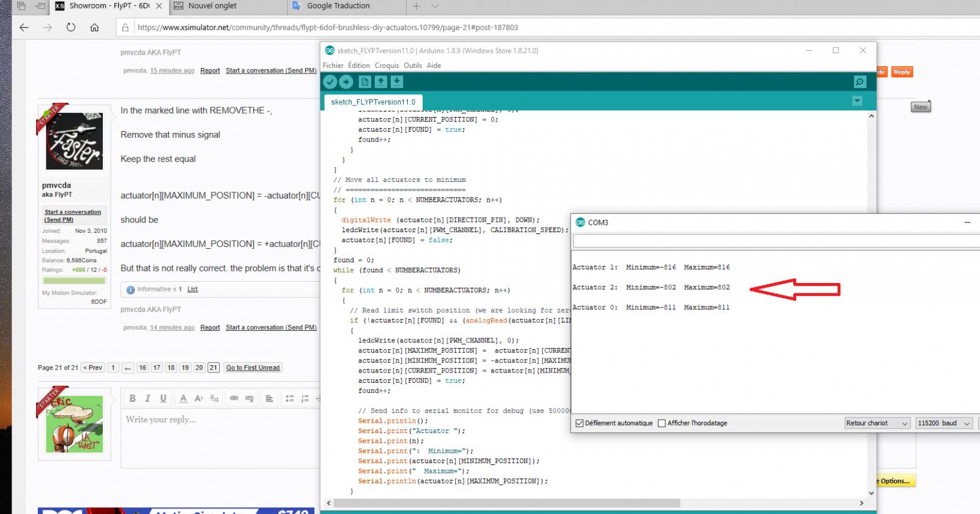
Task: Open the Serial Monitor magnifier icon
Action: click(860, 82)
